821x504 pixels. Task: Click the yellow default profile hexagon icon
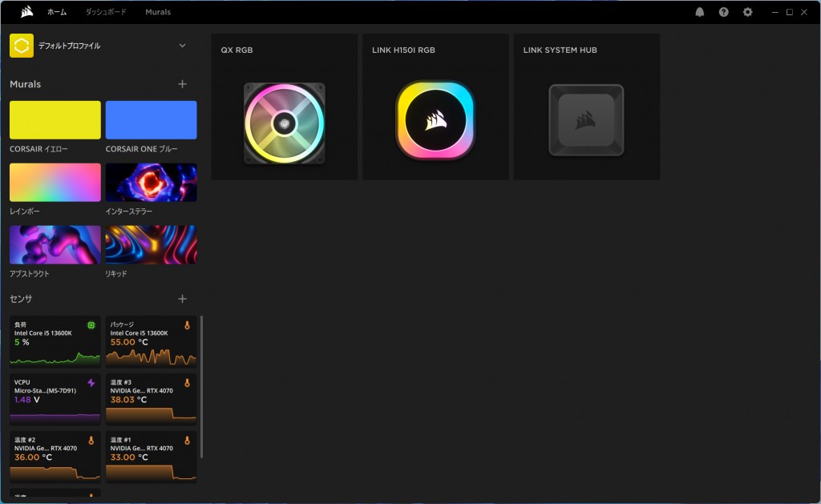(22, 46)
